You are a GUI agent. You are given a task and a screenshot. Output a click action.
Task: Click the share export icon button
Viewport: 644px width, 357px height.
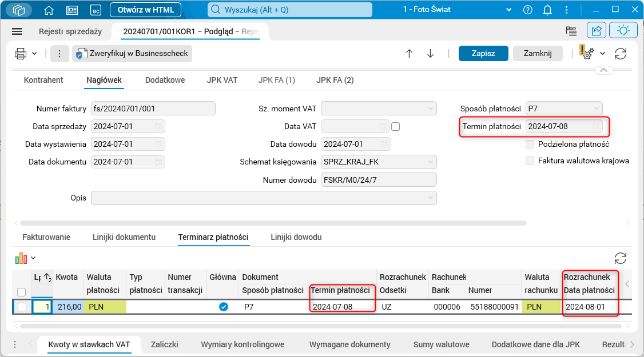(x=597, y=30)
